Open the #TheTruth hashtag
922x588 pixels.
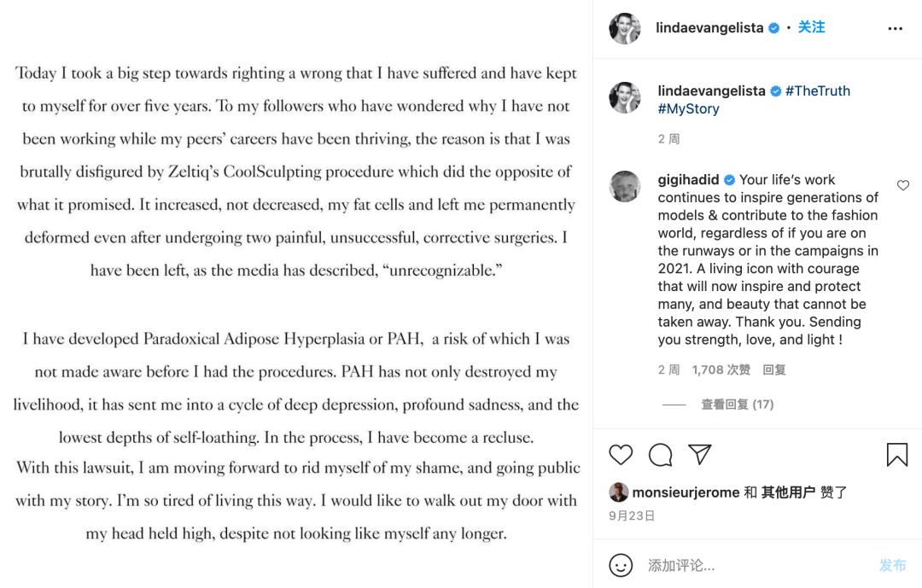(818, 90)
